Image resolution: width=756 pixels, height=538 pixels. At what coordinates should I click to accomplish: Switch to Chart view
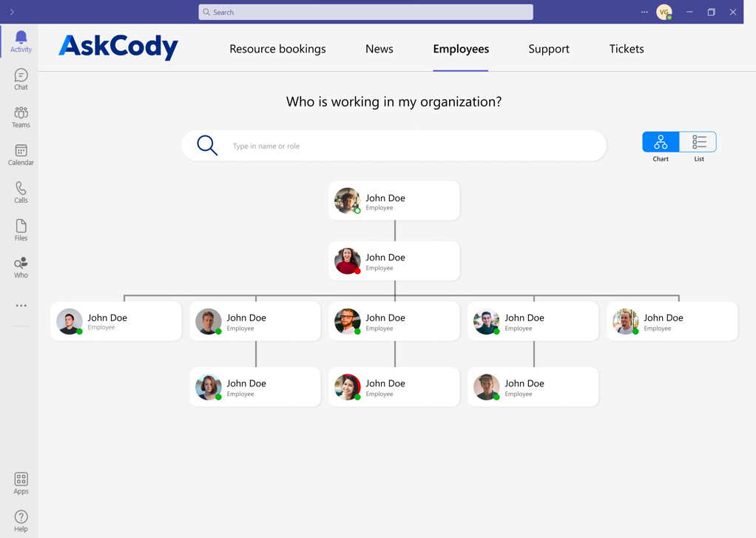(x=661, y=142)
